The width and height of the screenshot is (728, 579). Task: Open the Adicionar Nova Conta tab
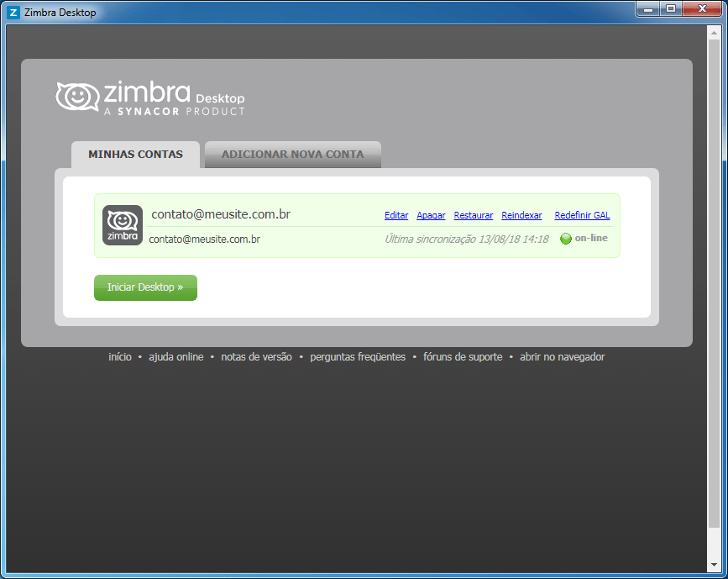[x=292, y=155]
